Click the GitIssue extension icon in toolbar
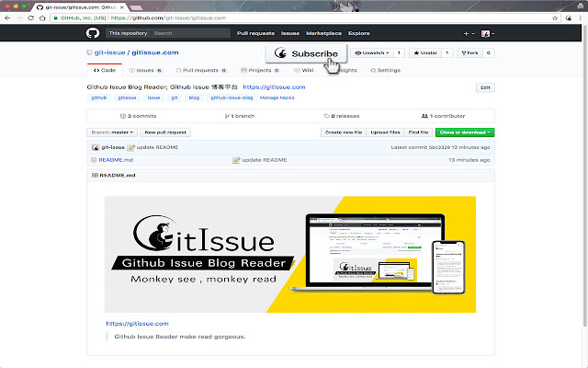588x368 pixels. coord(569,17)
